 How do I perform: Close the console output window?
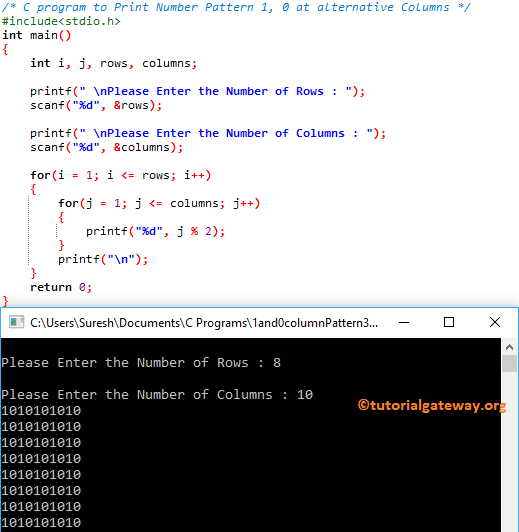(495, 322)
